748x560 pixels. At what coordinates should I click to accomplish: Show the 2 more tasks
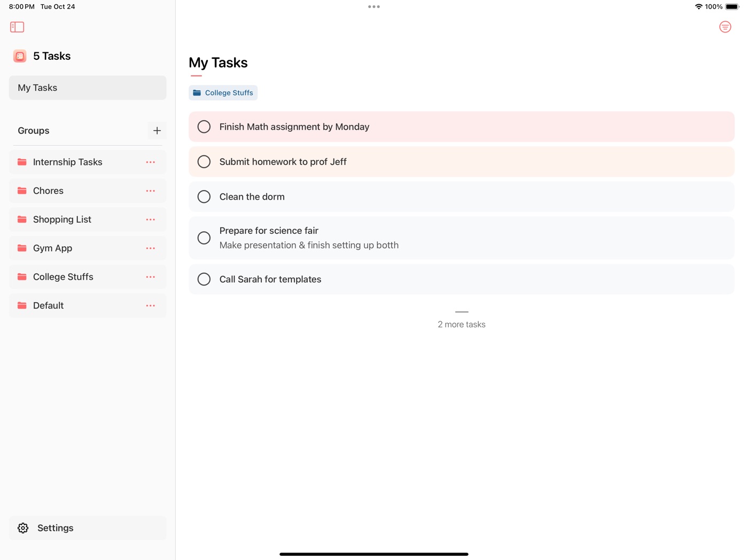click(462, 324)
